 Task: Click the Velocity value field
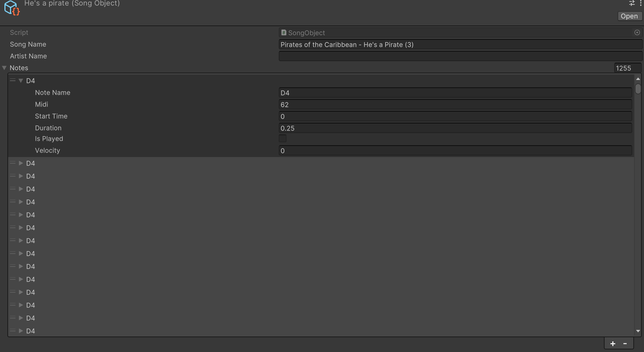pos(455,150)
